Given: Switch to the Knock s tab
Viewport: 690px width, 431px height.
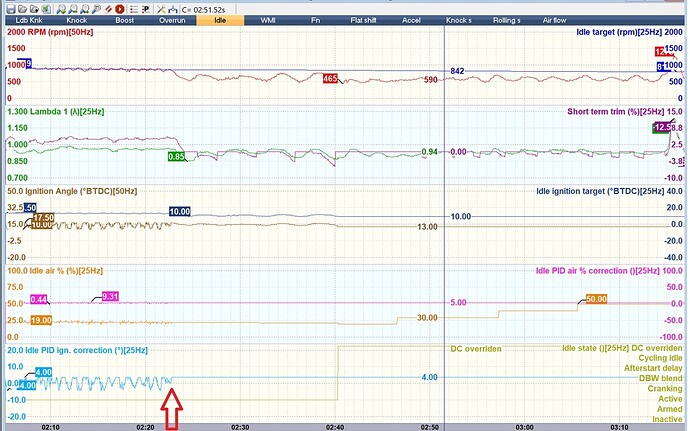Looking at the screenshot, I should tap(459, 20).
